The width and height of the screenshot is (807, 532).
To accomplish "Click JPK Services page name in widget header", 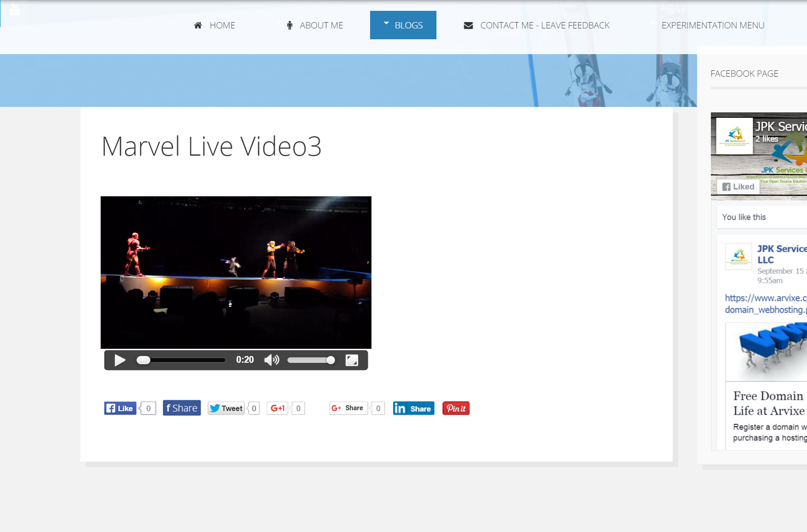I will coord(781,126).
